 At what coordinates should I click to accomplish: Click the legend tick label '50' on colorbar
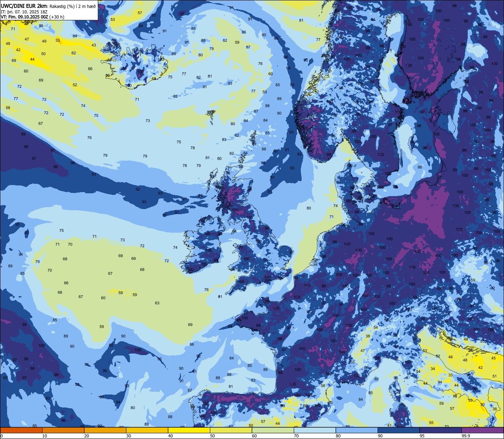(x=212, y=436)
